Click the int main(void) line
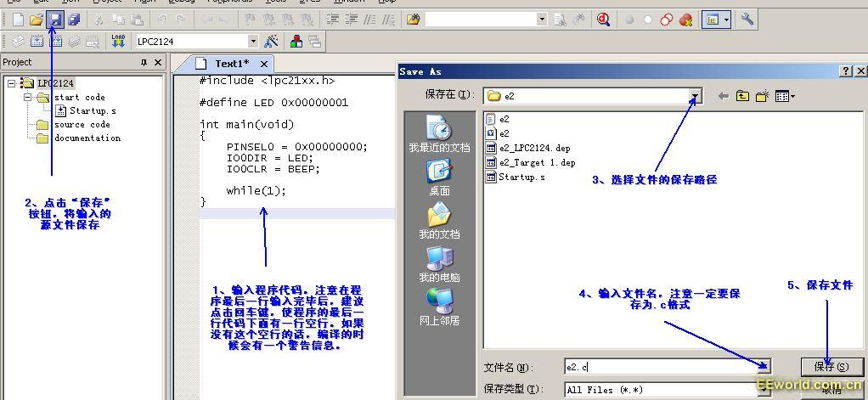868x400 pixels. [x=247, y=125]
